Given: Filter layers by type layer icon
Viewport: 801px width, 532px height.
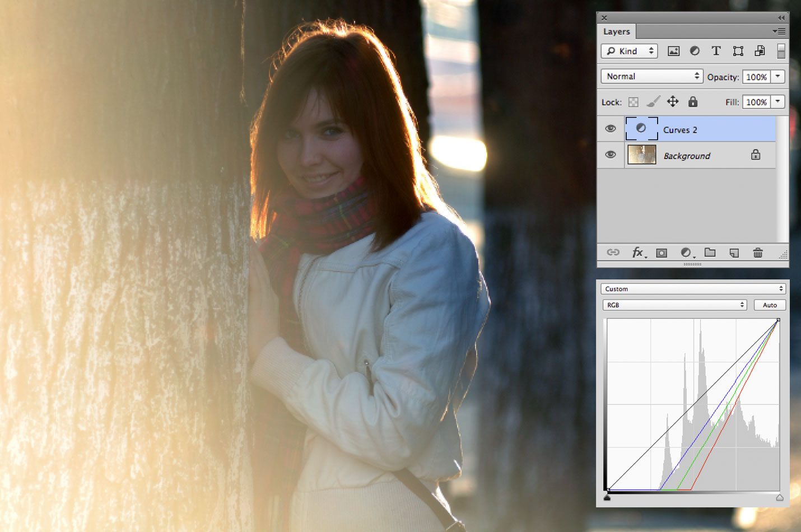Looking at the screenshot, I should [716, 51].
